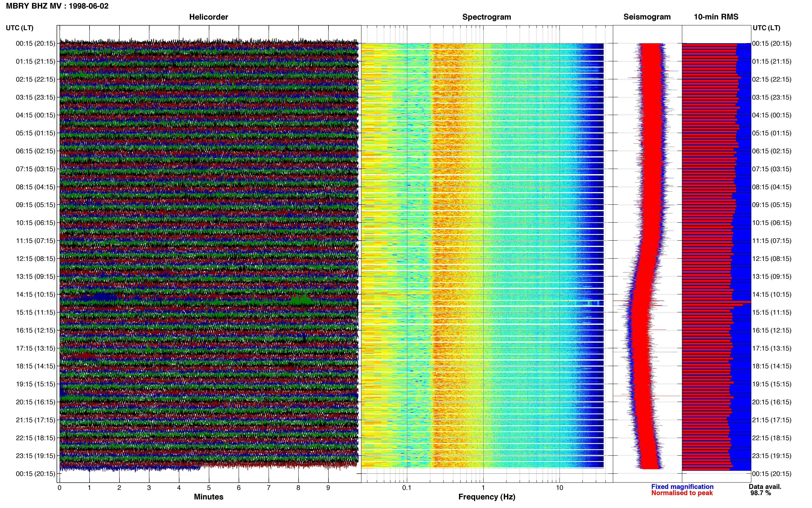Click '16:15 (12:15)' label beside the Helicorder
The image size is (812, 508).
(36, 330)
